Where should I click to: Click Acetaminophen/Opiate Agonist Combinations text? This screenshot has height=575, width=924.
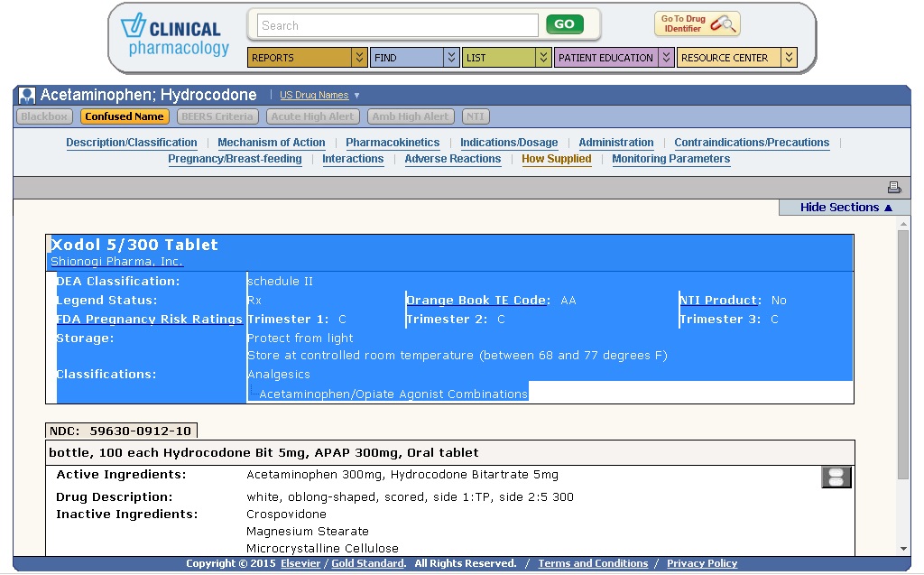click(393, 394)
